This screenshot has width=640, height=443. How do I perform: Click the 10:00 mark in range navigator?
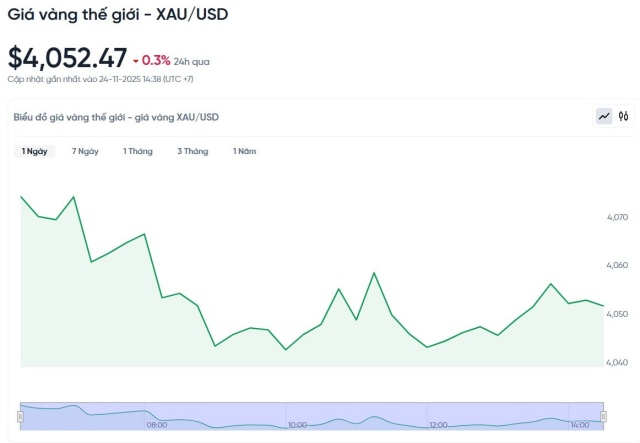pyautogui.click(x=297, y=425)
